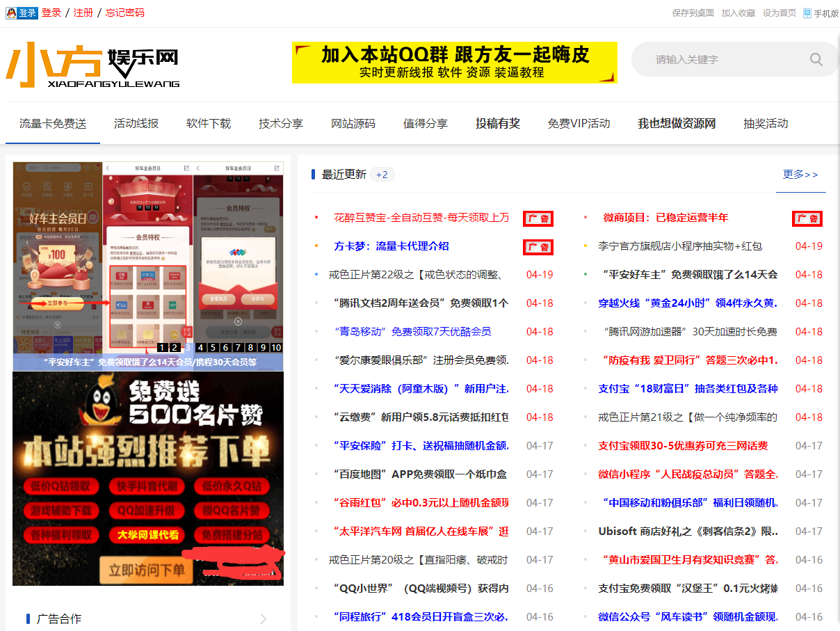Open 更多>> to see all updates
The width and height of the screenshot is (840, 631).
pos(800,175)
